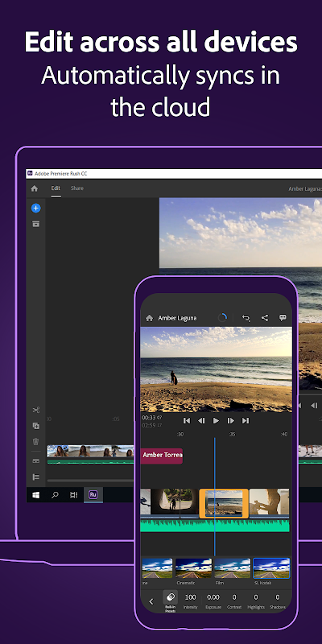The width and height of the screenshot is (322, 644).
Task: Select the Edit tab
Action: (56, 188)
